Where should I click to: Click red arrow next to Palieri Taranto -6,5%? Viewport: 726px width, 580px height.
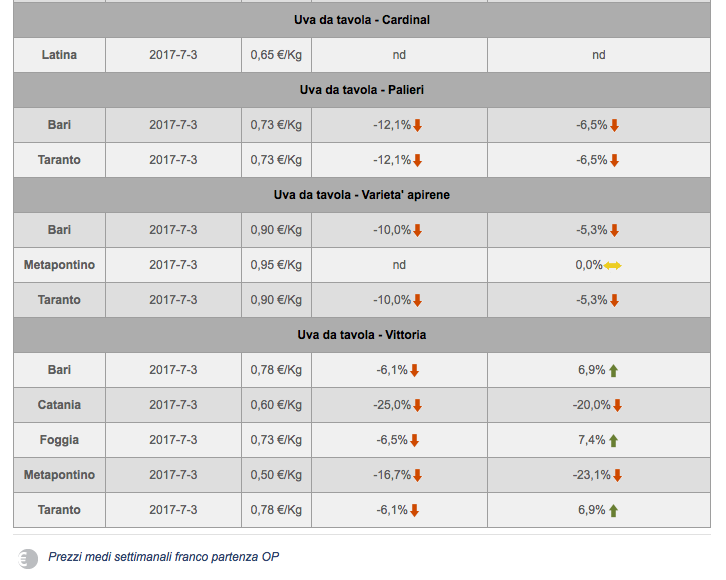tap(614, 161)
